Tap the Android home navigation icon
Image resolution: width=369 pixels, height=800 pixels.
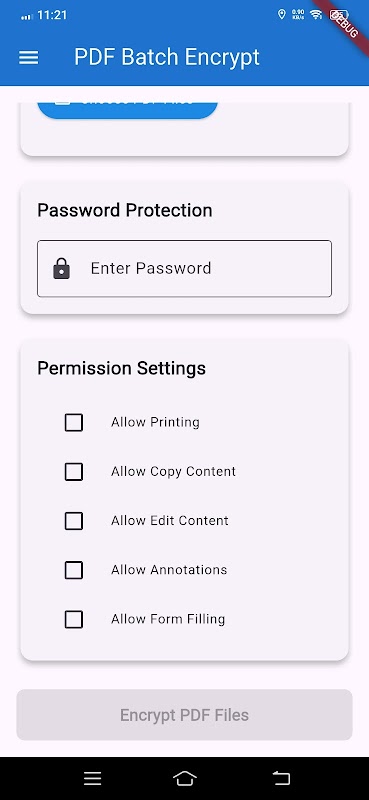pyautogui.click(x=185, y=778)
